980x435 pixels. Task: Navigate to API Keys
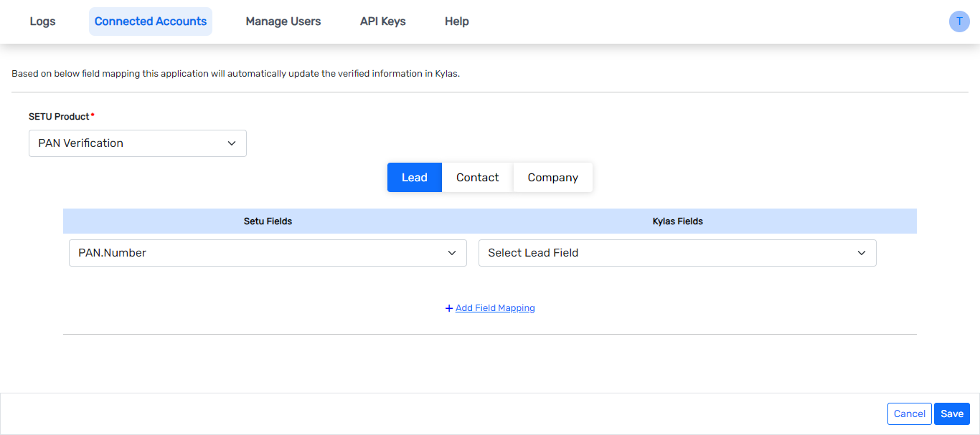[383, 21]
